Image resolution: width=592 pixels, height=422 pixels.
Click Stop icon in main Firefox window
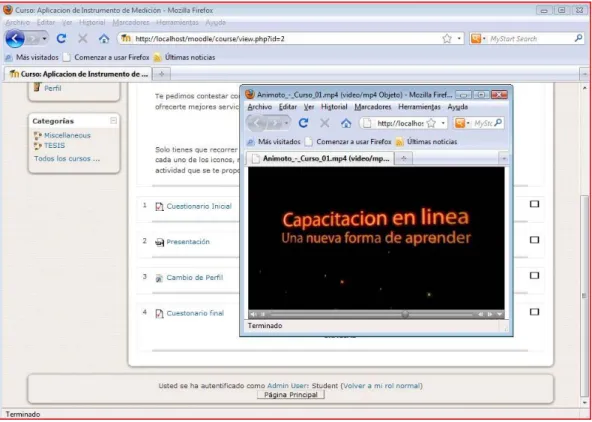pyautogui.click(x=83, y=39)
